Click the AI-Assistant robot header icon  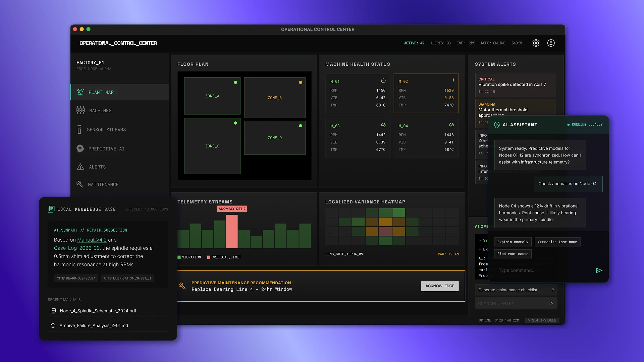coord(497,125)
